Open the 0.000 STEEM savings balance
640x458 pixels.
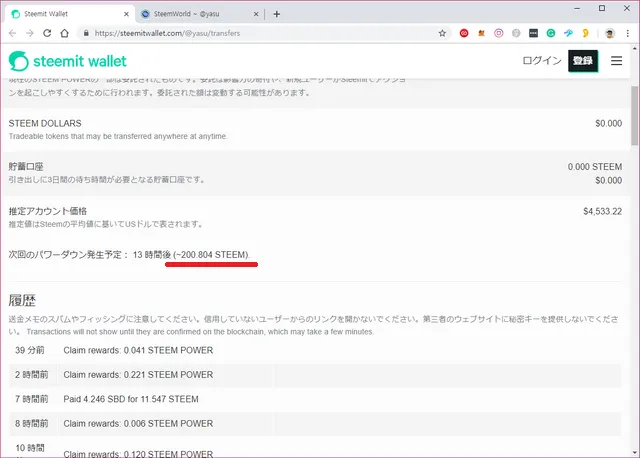[x=595, y=167]
